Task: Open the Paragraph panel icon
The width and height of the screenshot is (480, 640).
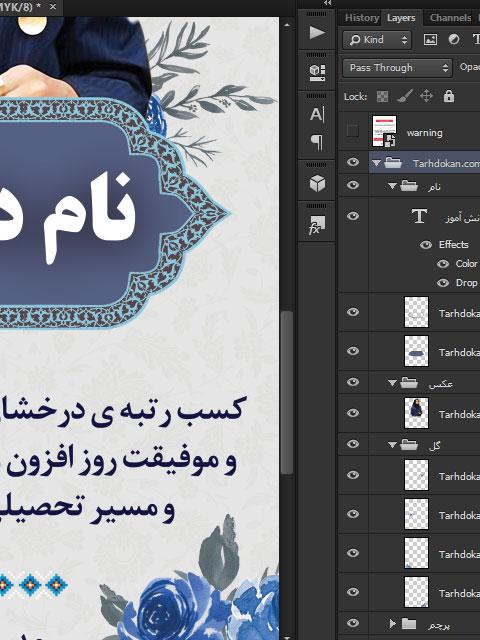Action: (x=317, y=142)
